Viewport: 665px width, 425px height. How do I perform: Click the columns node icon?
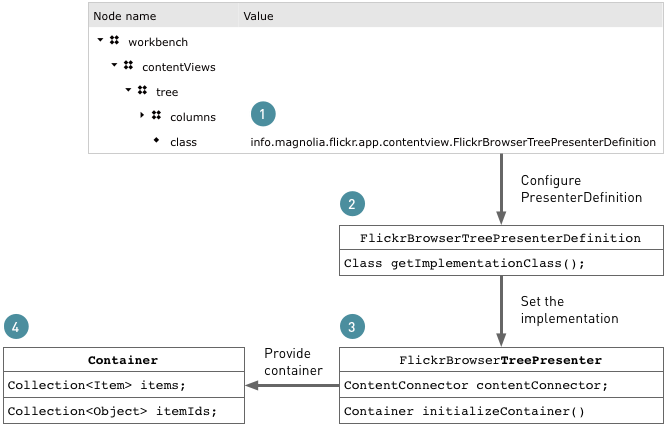(156, 116)
